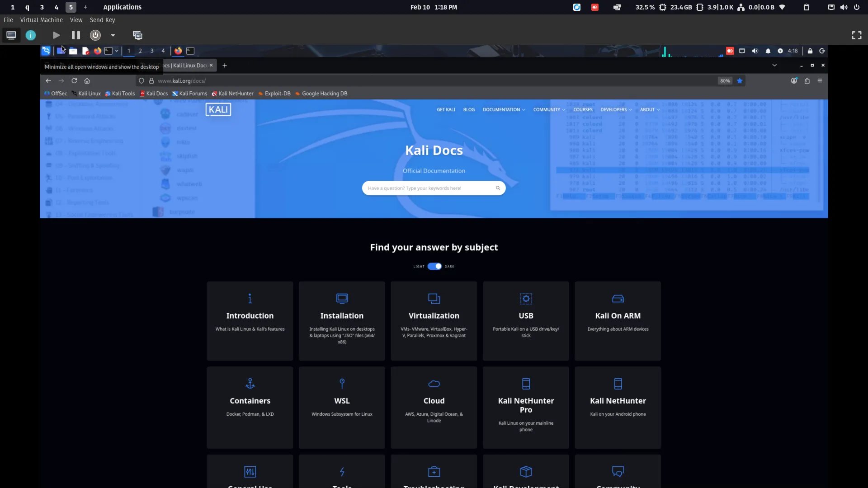The width and height of the screenshot is (868, 488).
Task: Expand the terminal launcher dropdown arrow
Action: pyautogui.click(x=117, y=51)
